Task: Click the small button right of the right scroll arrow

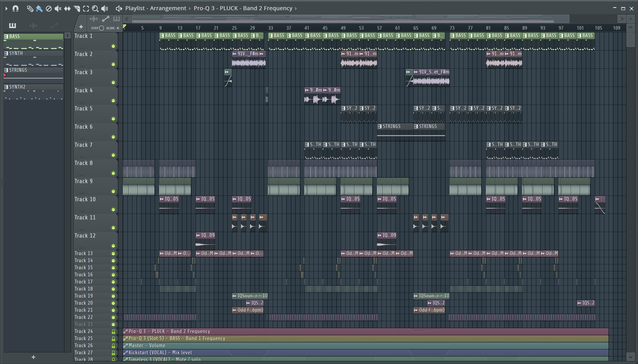Action: point(630,19)
